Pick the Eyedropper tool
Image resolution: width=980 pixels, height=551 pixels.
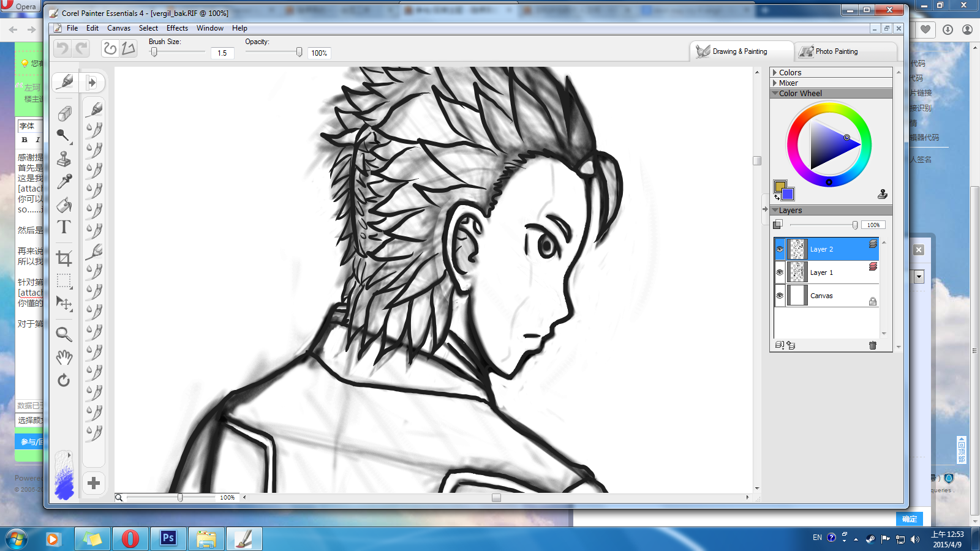(x=64, y=182)
